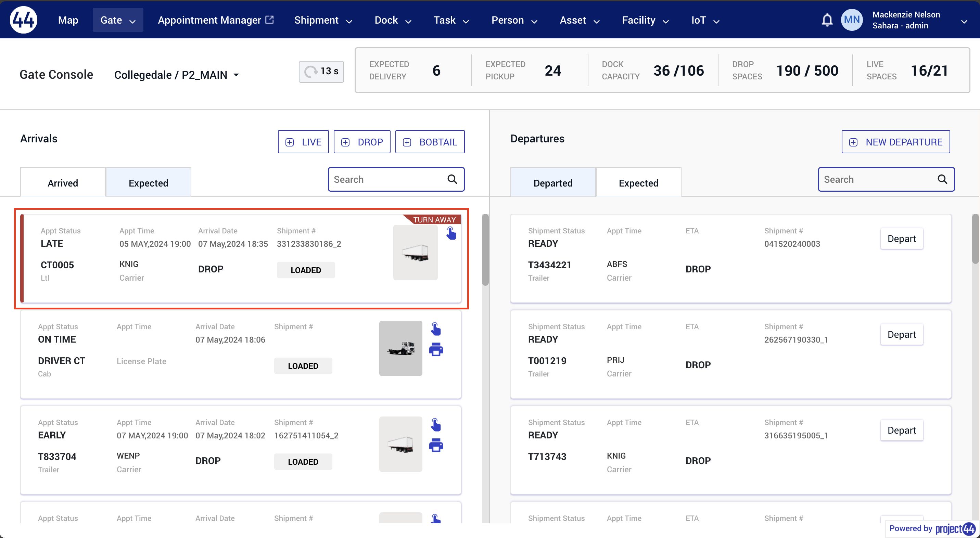Open Appointment Manager link

216,20
